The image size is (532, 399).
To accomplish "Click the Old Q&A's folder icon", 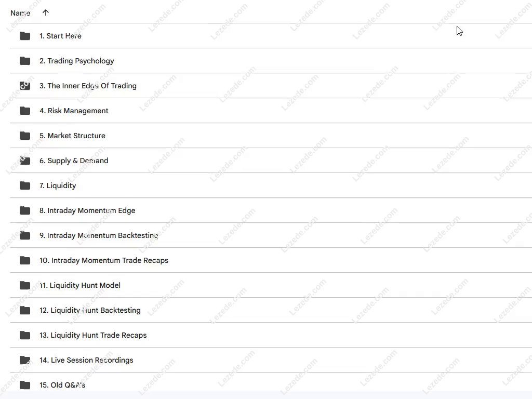I will 25,385.
